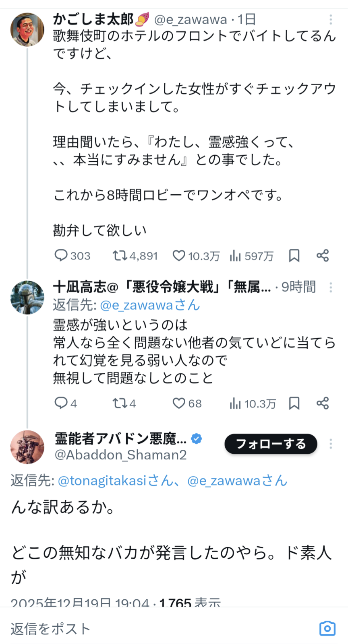Screen dimensions: 348x644
Task: Open more options for 霊能者アバドン's post
Action: click(x=331, y=444)
